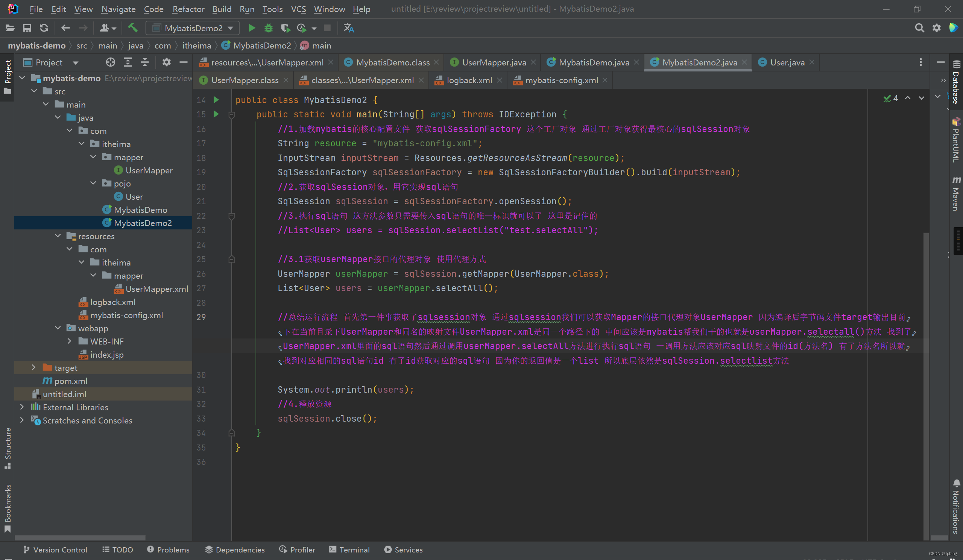
Task: Collapse all in the Project panel
Action: point(144,62)
